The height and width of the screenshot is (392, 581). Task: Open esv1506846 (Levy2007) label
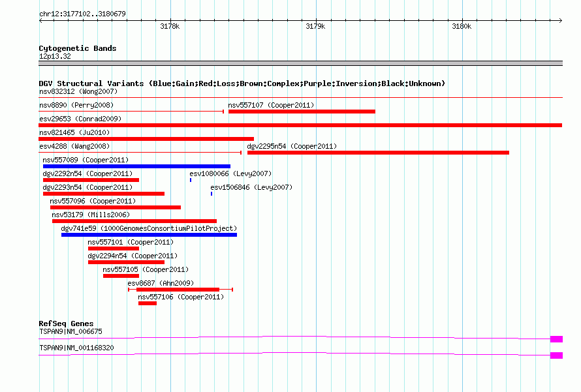[x=251, y=187]
